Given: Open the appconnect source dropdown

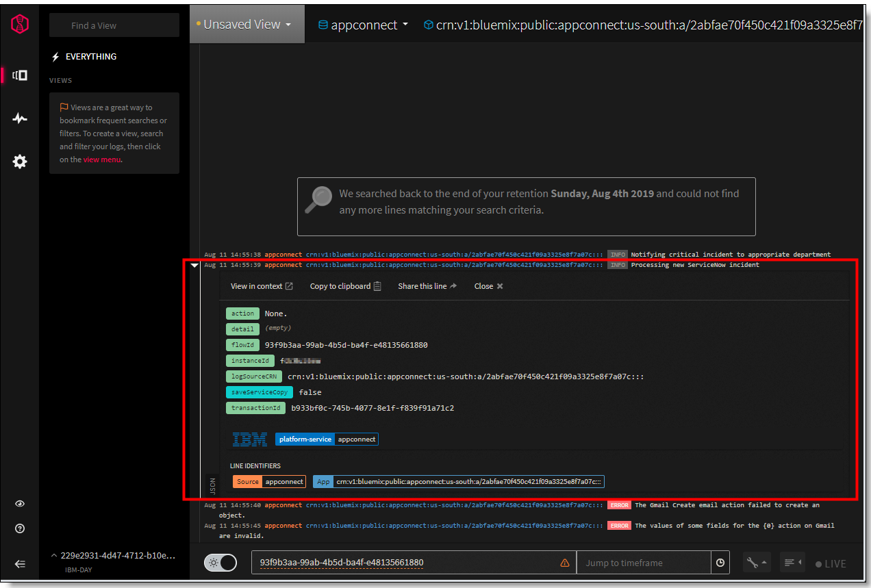Looking at the screenshot, I should [x=362, y=23].
